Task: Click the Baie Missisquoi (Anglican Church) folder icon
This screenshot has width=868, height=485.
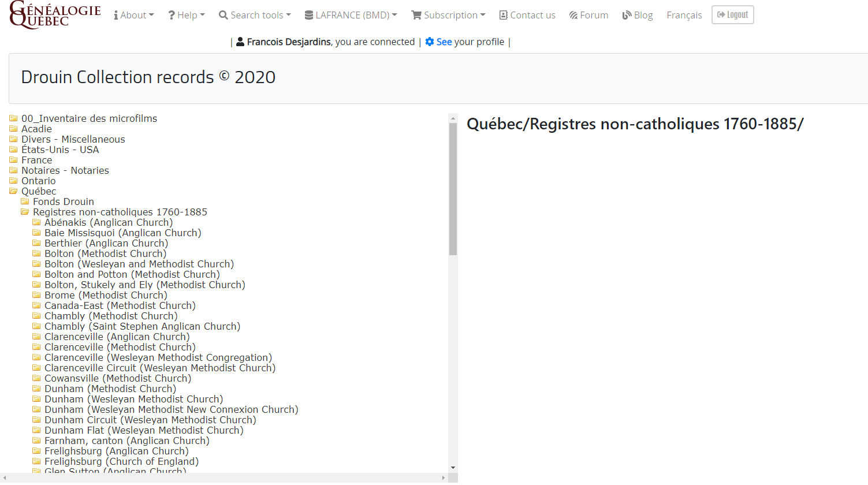Action: (36, 233)
